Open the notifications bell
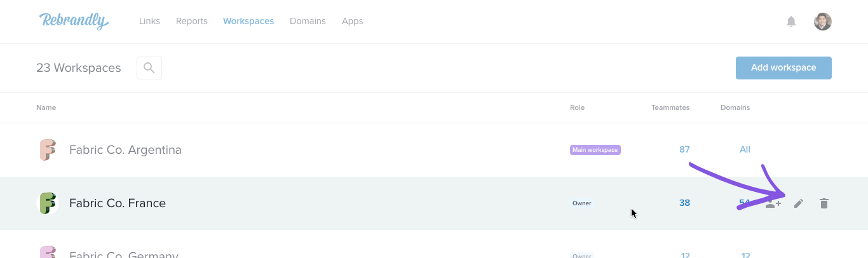 (x=791, y=22)
